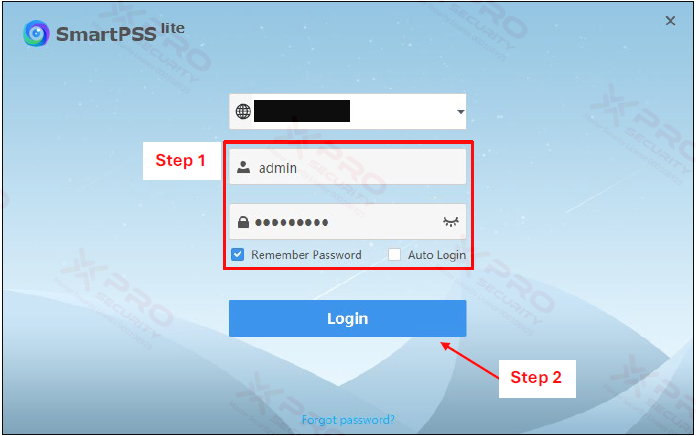Show password using the closed-eye icon
Image resolution: width=696 pixels, height=436 pixels.
pyautogui.click(x=451, y=222)
